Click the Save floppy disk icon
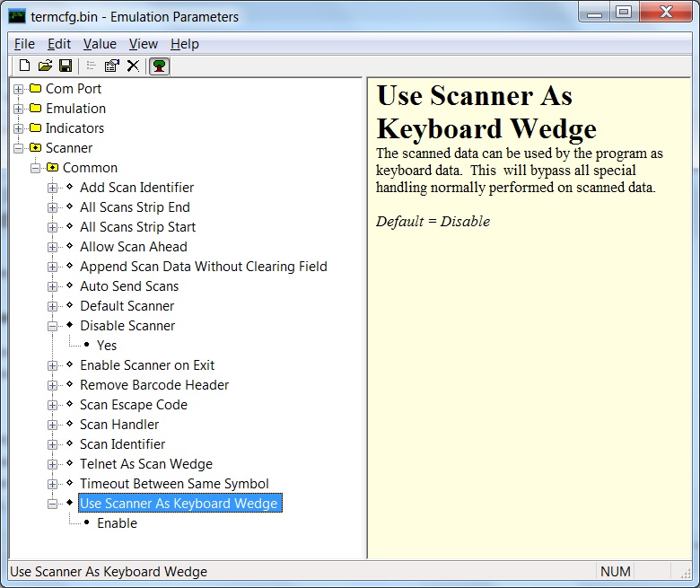Image resolution: width=700 pixels, height=588 pixels. (66, 66)
